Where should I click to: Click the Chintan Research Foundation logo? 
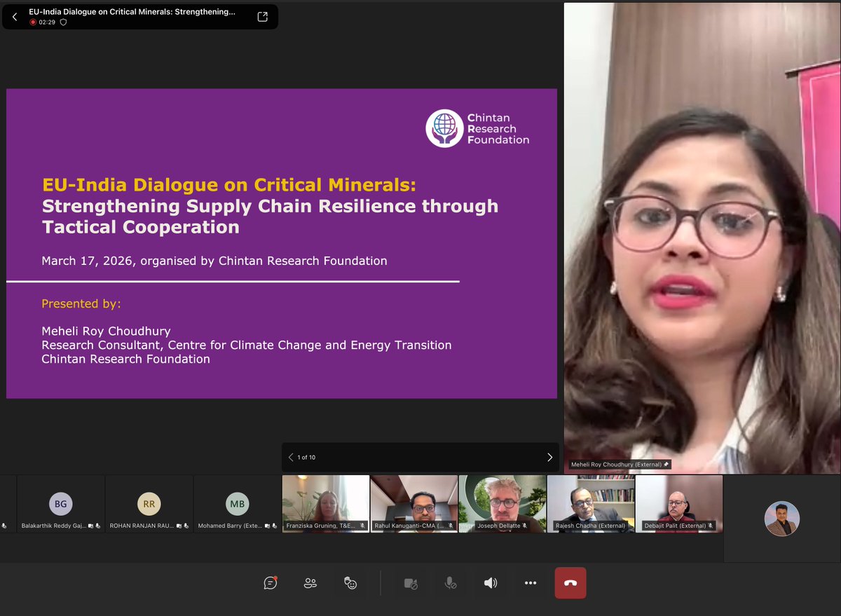tap(477, 128)
